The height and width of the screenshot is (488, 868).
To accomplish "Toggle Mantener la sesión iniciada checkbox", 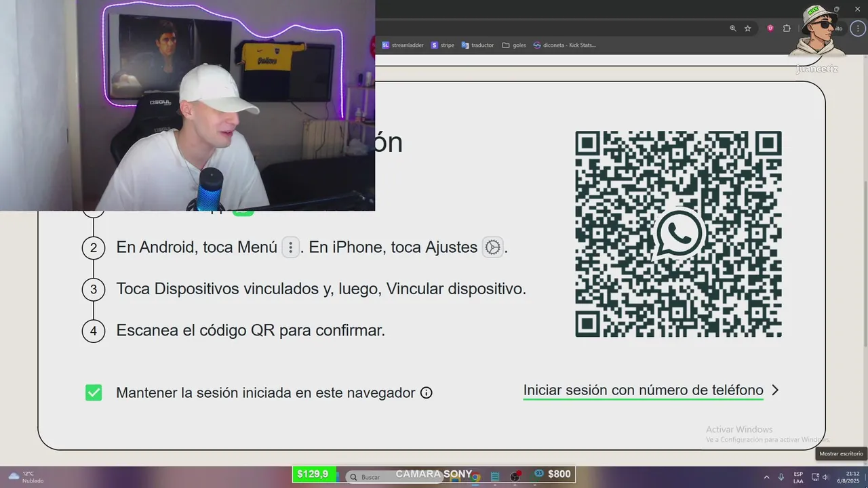I will pos(94,392).
